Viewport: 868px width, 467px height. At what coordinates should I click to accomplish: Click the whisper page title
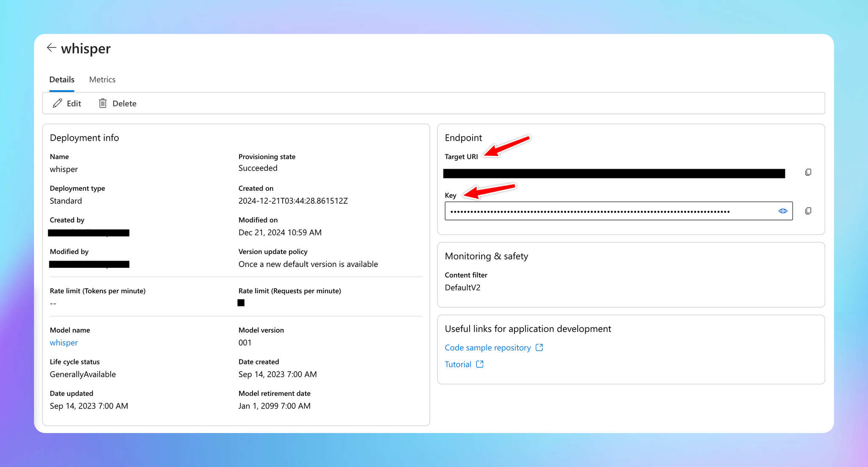click(x=86, y=49)
